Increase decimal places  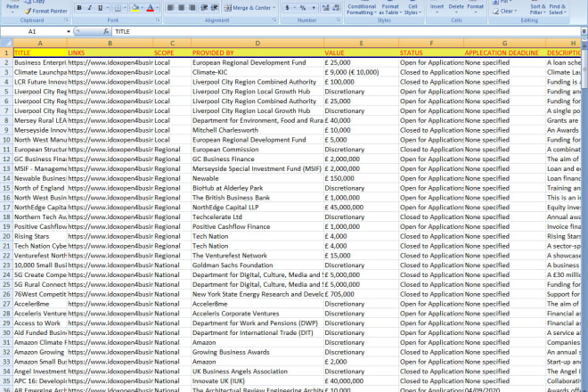coord(325,8)
